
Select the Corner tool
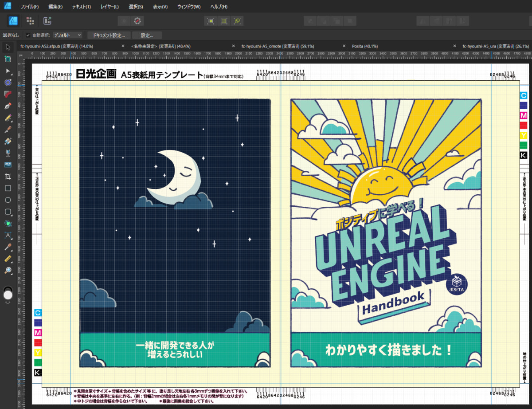8,94
